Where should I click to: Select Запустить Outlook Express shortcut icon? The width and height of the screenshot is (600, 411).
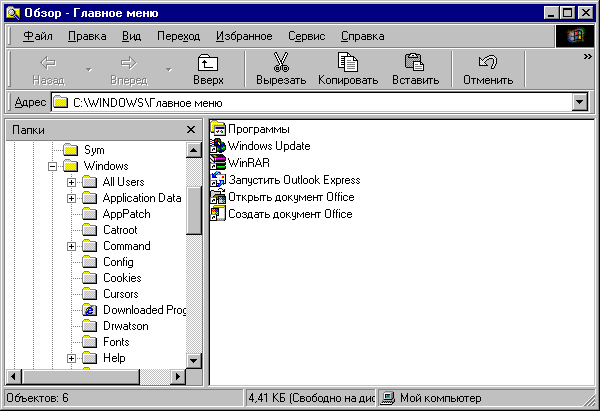click(x=218, y=179)
